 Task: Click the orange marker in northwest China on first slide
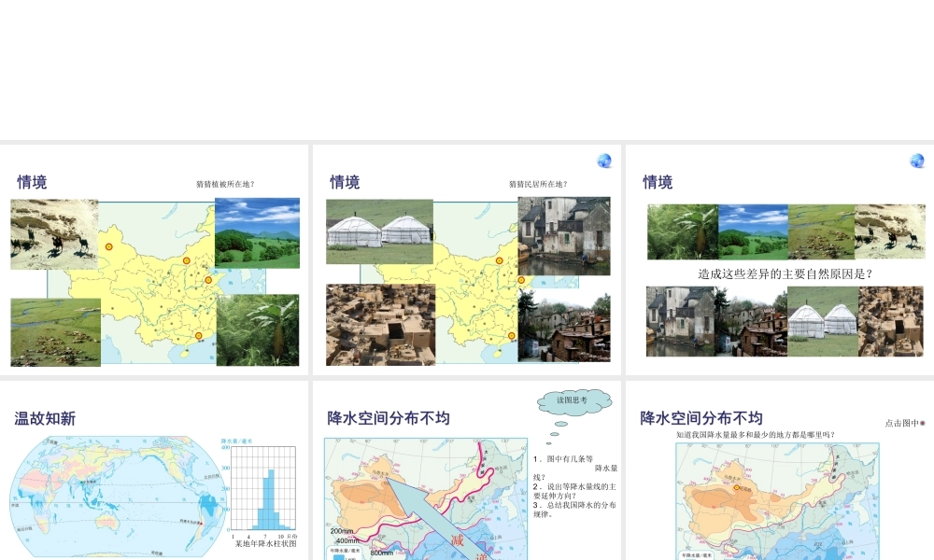[109, 246]
